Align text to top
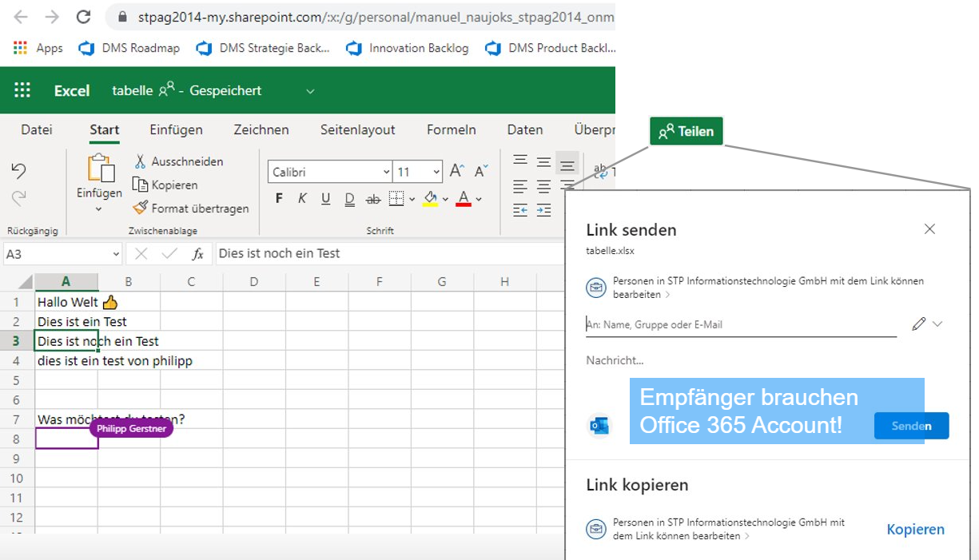 click(x=520, y=161)
